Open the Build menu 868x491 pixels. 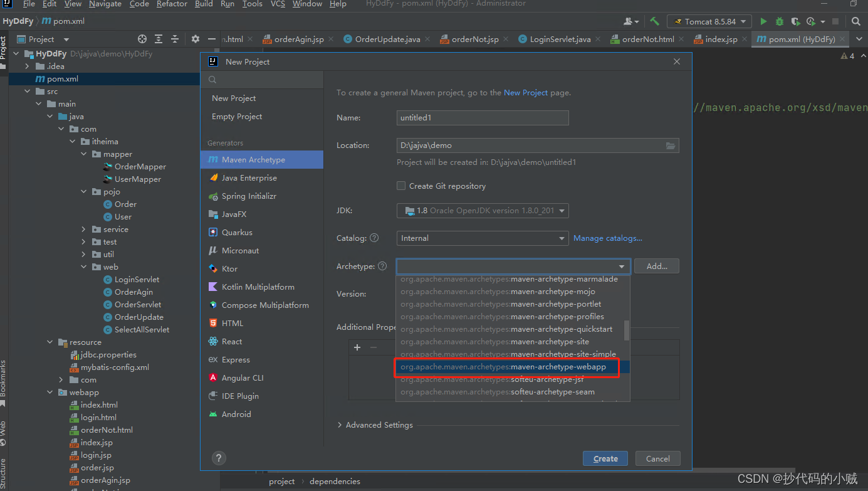tap(204, 4)
